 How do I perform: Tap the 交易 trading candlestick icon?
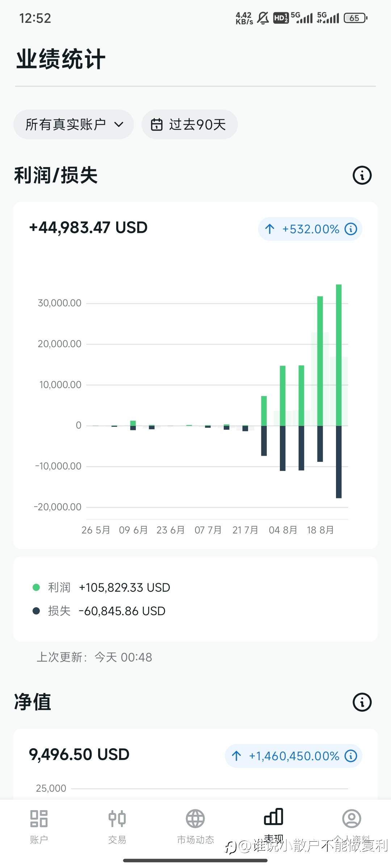pos(117,819)
